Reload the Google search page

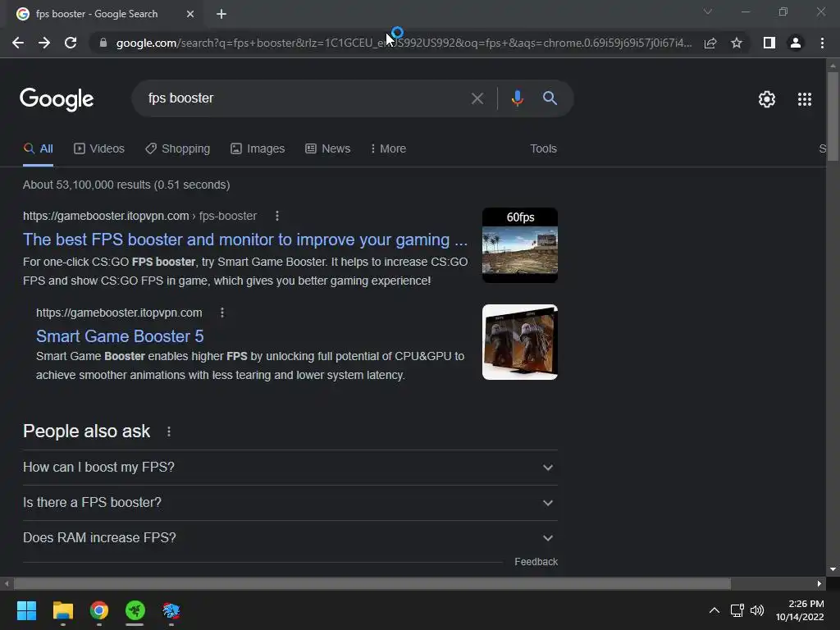tap(71, 43)
